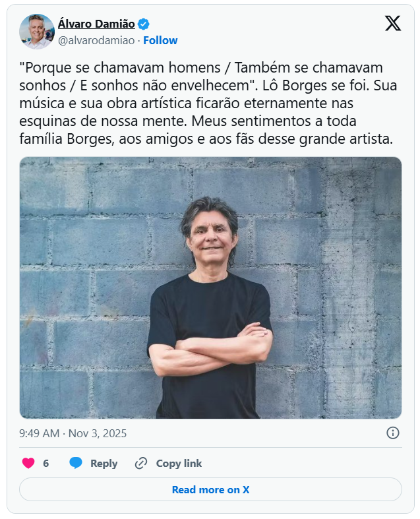Click the blue verified badge icon
Viewport: 420px width, 519px height.
coord(143,24)
